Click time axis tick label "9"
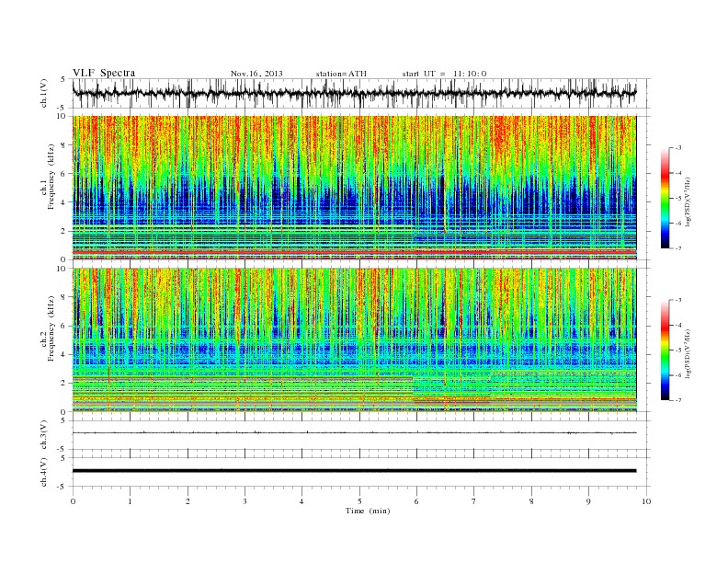 coord(588,501)
